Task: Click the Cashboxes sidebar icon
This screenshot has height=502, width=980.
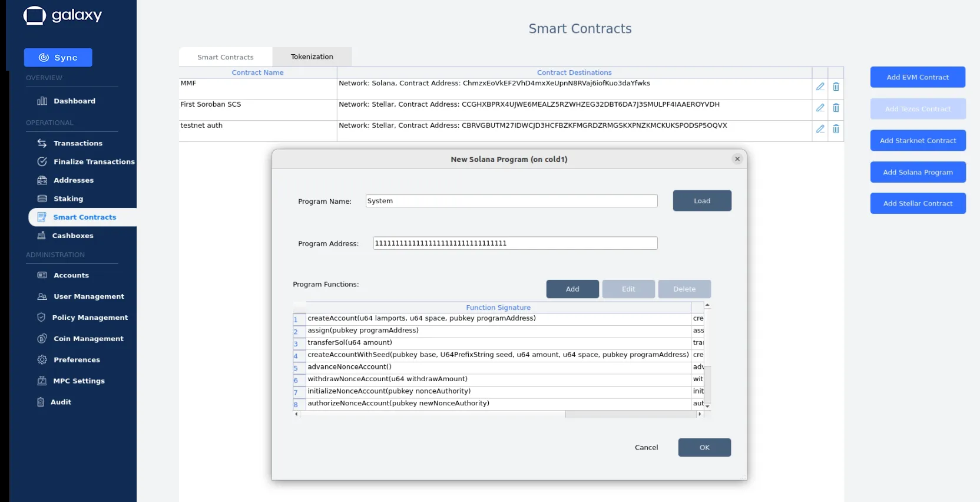Action: pyautogui.click(x=41, y=236)
